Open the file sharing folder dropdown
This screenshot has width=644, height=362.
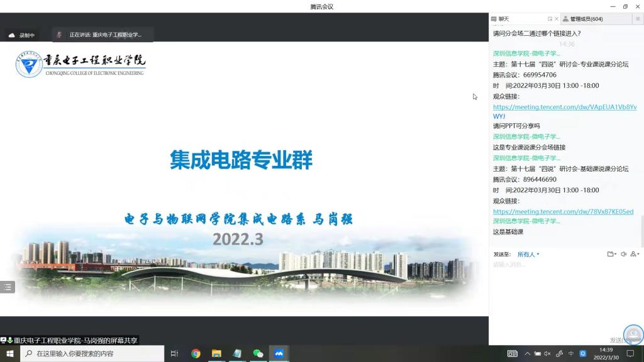point(611,255)
